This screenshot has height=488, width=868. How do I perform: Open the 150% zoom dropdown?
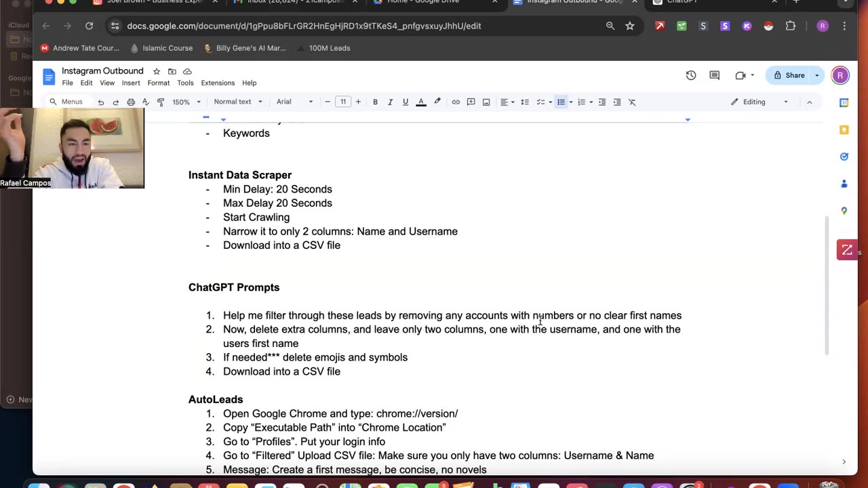(186, 102)
